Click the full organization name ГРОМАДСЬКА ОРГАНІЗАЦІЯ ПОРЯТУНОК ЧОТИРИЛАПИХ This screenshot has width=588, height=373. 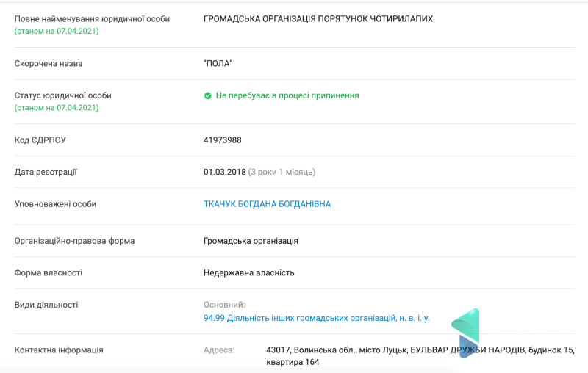[318, 18]
